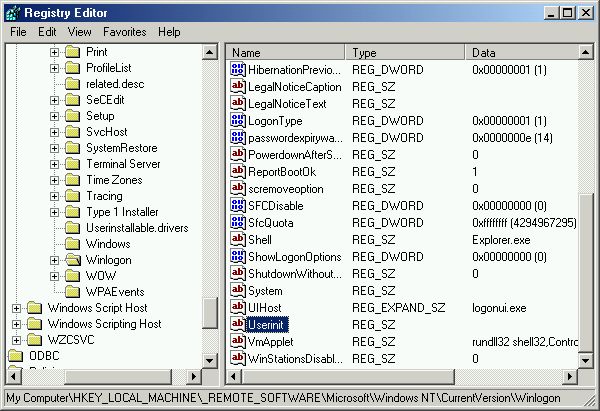Click values pane horizontal scrollbar thumb
600x411 pixels.
[x=348, y=377]
